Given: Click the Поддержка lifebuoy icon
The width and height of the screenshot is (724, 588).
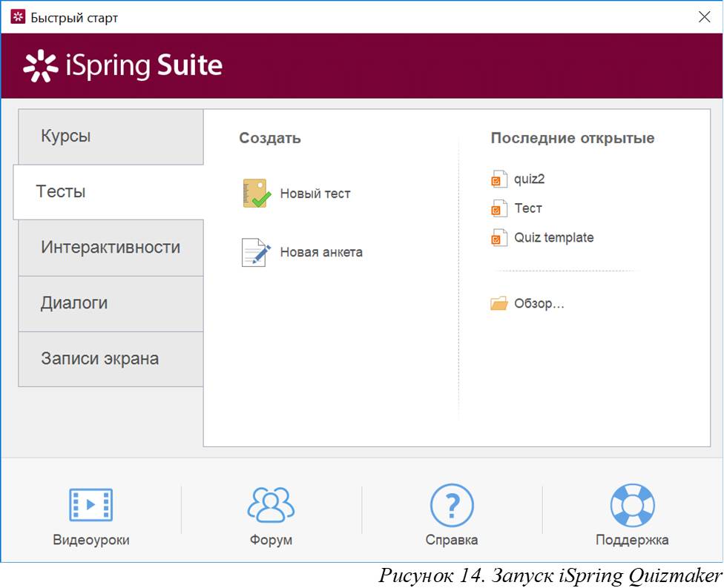Looking at the screenshot, I should 632,505.
